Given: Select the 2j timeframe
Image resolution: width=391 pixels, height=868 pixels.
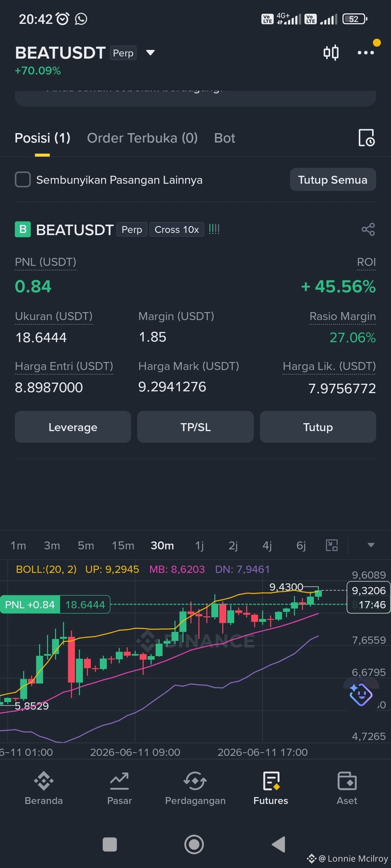Looking at the screenshot, I should (233, 545).
